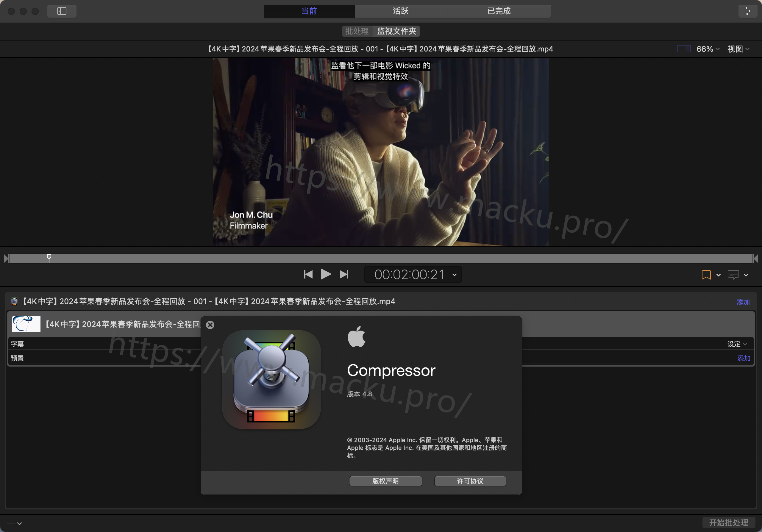Click the Compressor title text
Screen dimensions: 762x532
(391, 370)
